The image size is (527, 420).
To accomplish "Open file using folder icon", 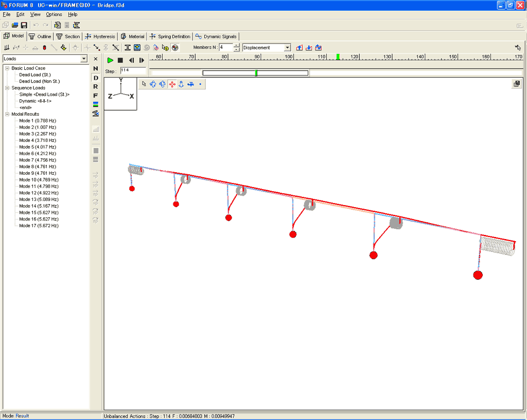I will [15, 25].
